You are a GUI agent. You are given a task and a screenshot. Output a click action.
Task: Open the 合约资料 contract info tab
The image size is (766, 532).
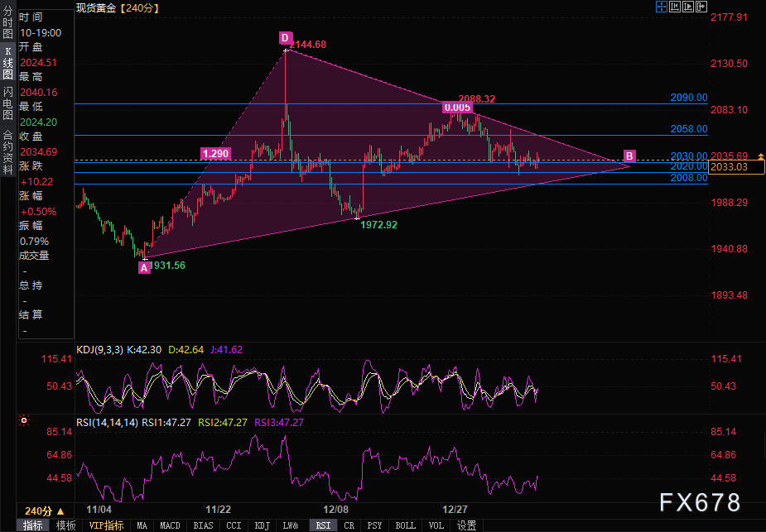click(x=7, y=146)
